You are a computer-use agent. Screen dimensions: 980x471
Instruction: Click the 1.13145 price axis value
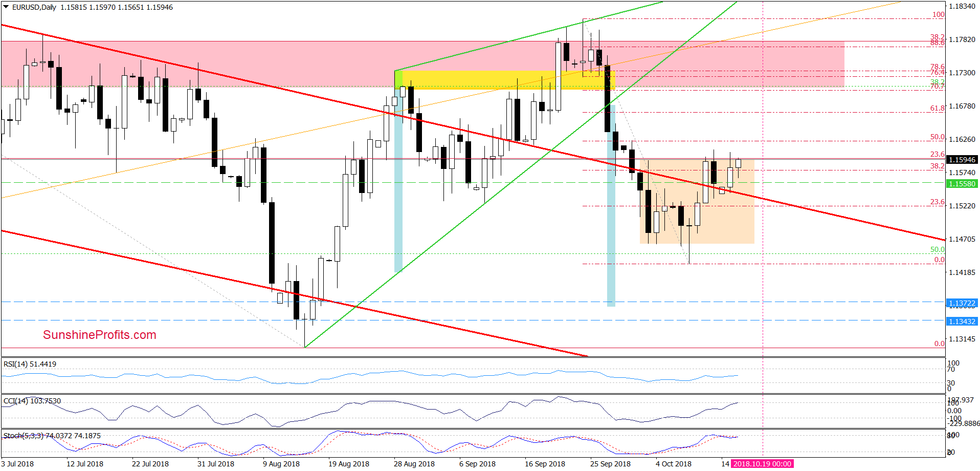tap(962, 339)
